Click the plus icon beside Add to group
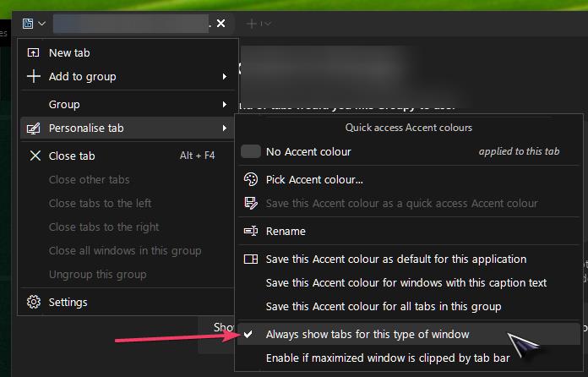Image resolution: width=588 pixels, height=377 pixels. (x=34, y=76)
